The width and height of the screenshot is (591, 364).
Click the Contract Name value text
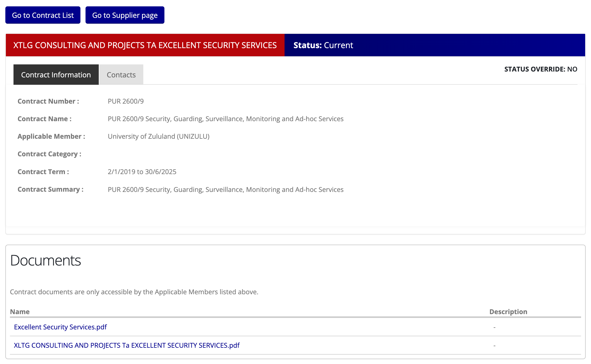[x=226, y=119]
